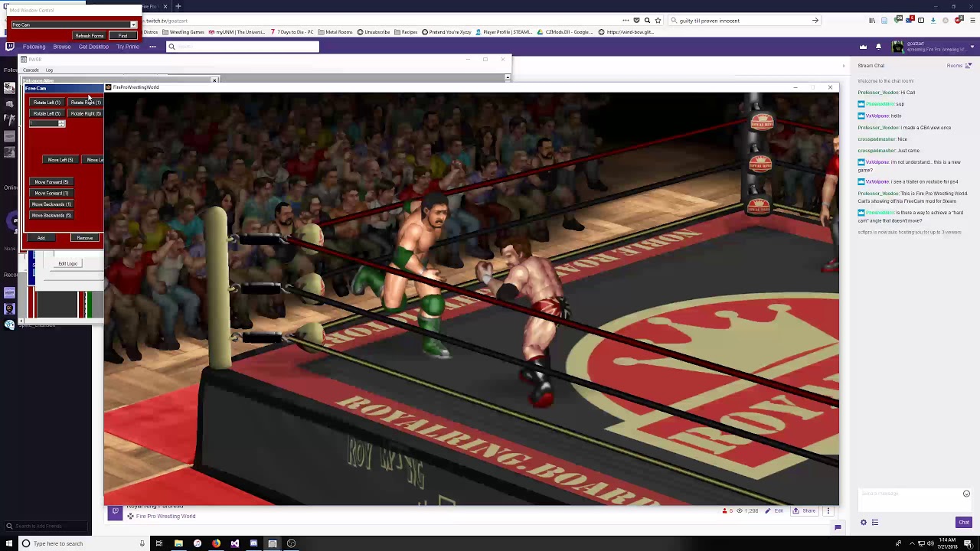
Task: Open Twitch Prime loot crown icon
Action: pos(863,47)
